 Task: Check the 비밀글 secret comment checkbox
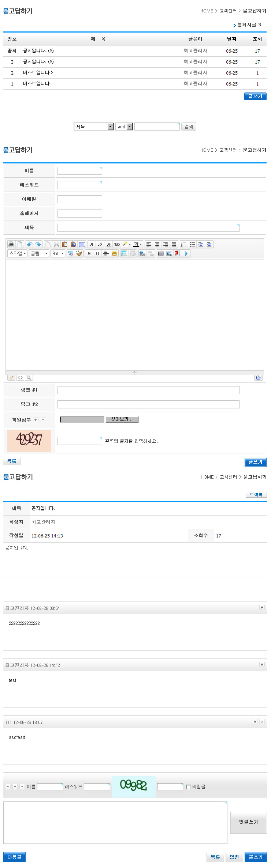(189, 786)
